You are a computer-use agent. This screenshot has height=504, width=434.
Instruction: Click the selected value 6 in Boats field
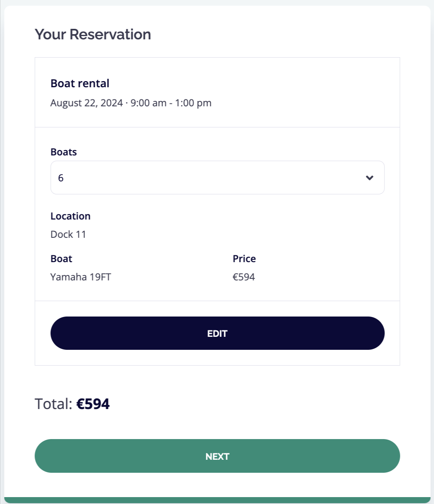click(x=61, y=178)
